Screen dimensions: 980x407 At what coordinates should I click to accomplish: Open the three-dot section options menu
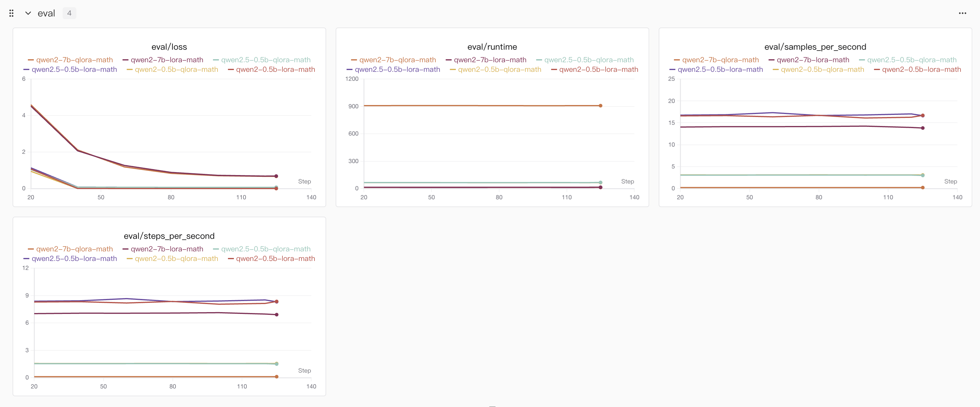point(962,13)
